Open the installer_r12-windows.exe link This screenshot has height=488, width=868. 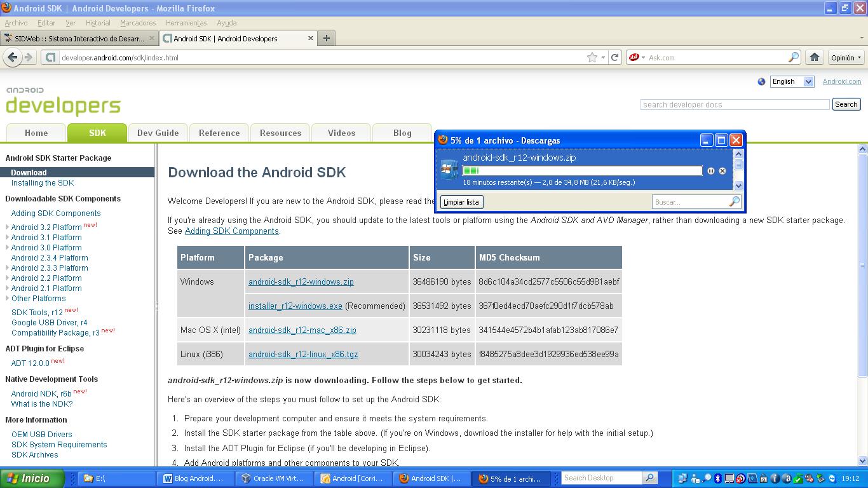click(x=295, y=306)
